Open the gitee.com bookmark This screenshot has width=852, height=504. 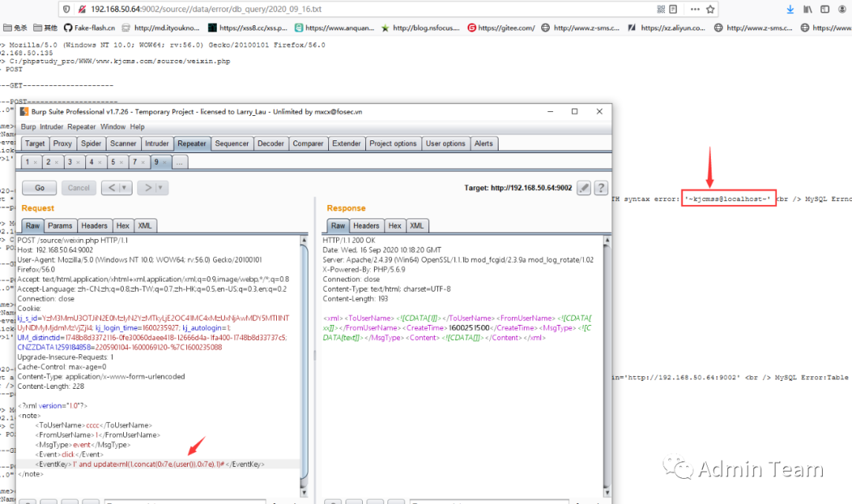pyautogui.click(x=501, y=28)
